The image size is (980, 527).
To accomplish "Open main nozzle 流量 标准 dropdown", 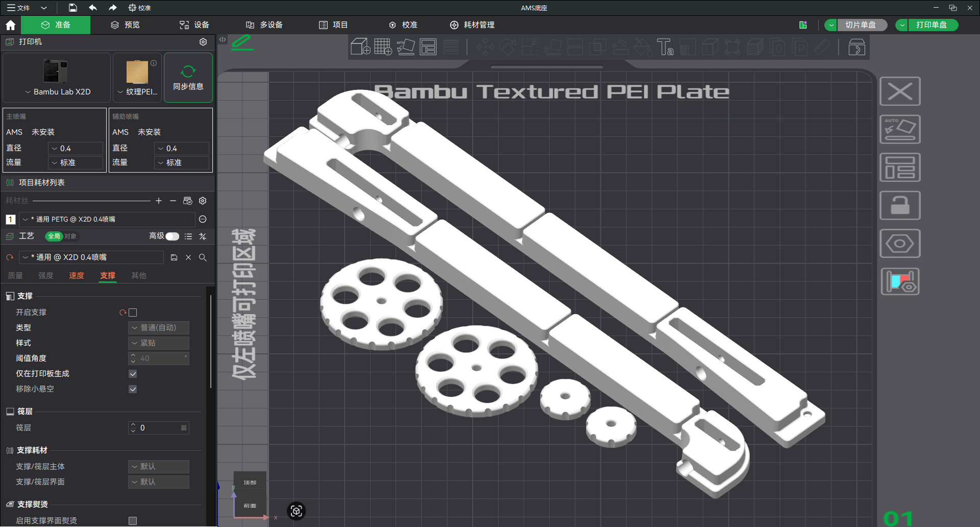I will 76,163.
